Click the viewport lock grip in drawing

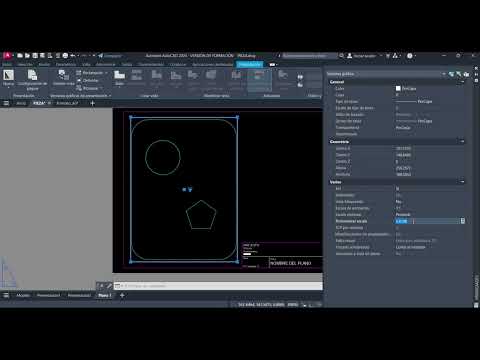point(184,189)
